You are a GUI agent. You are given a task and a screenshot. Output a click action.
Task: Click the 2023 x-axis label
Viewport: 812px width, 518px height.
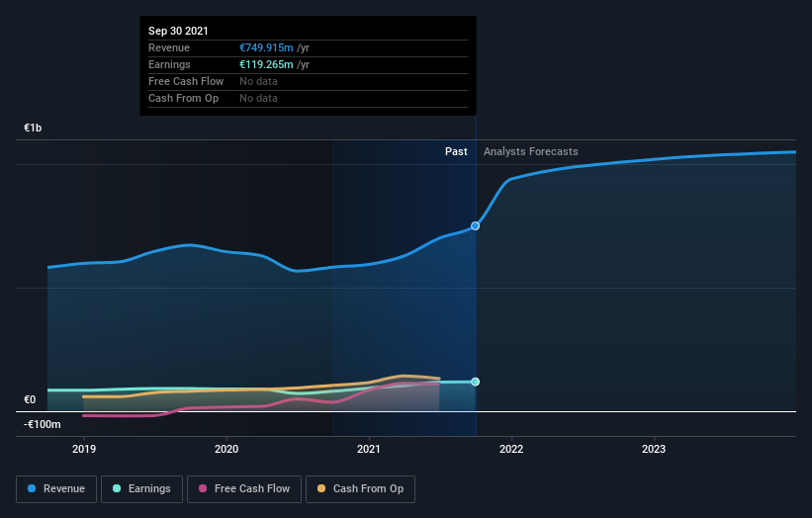(654, 449)
